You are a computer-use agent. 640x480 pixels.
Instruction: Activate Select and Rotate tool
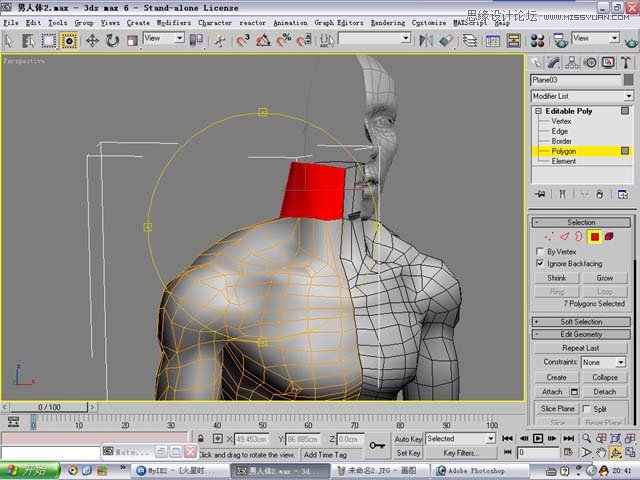coord(112,41)
